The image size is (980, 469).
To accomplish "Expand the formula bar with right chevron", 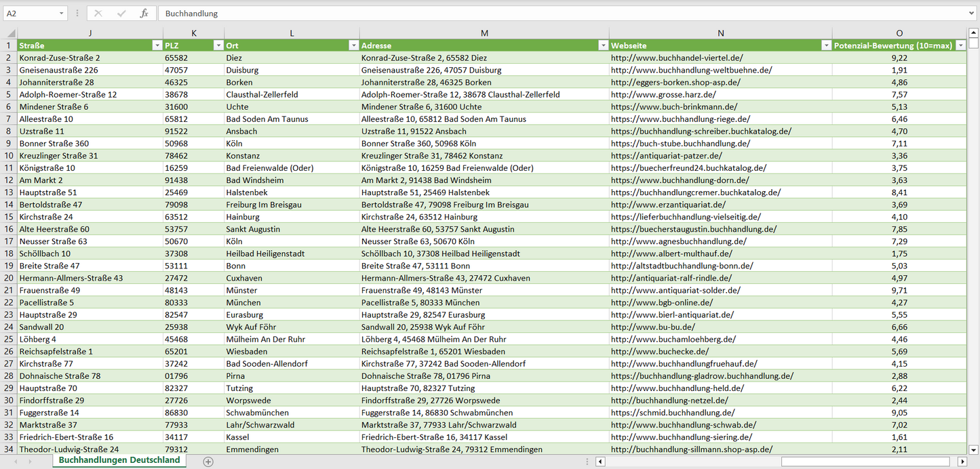I will tap(973, 14).
